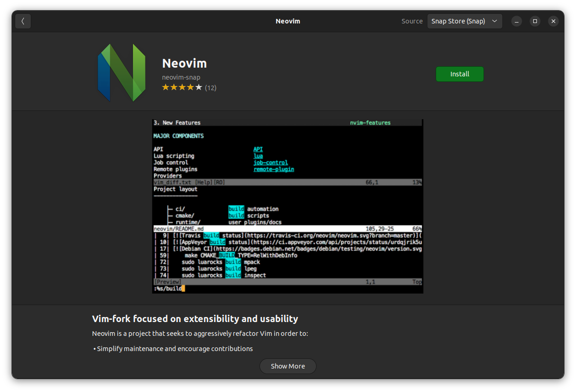Click the fifth unfilled rating star
The image size is (576, 392).
pos(199,87)
